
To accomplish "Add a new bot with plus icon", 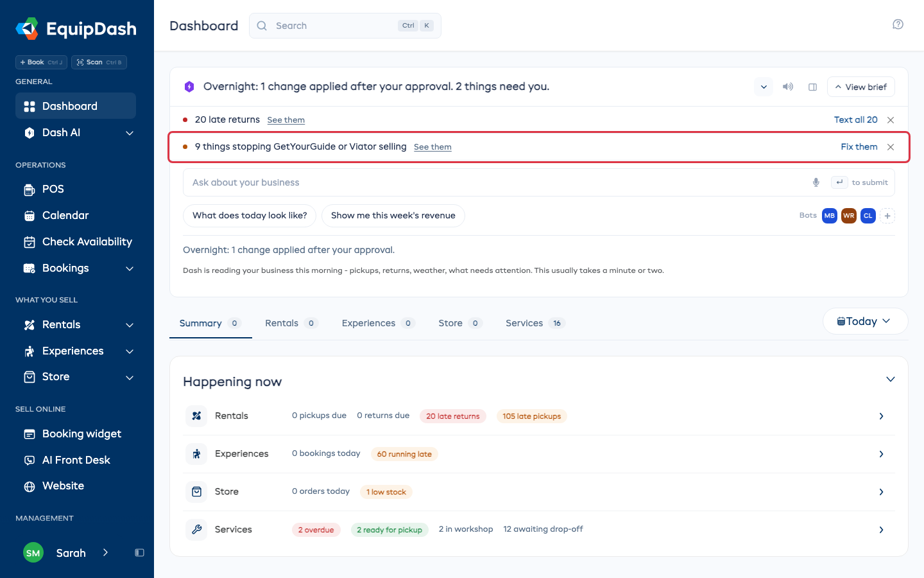I will tap(887, 216).
